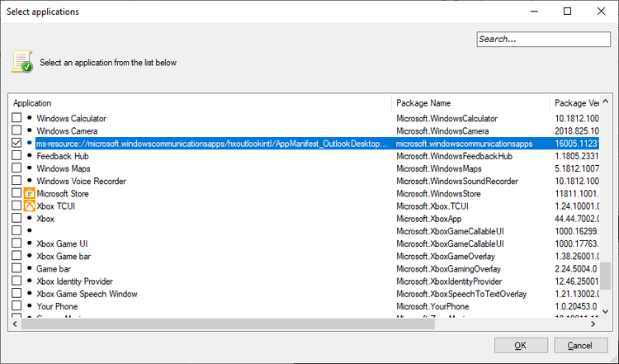Screen dimensions: 619x364
Task: Sort by the Package Name column header
Action: point(470,103)
